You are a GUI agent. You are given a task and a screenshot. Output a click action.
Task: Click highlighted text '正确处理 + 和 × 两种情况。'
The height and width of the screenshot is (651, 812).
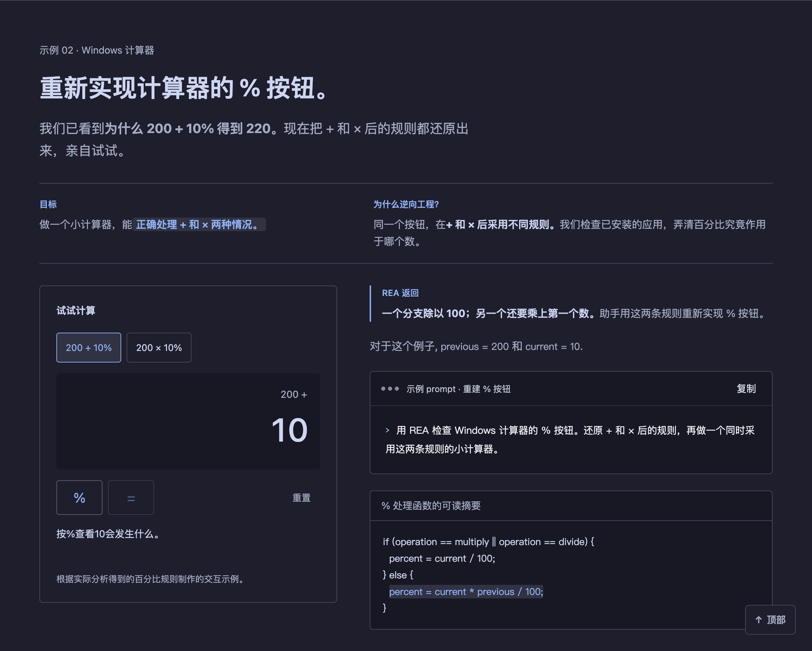click(199, 224)
